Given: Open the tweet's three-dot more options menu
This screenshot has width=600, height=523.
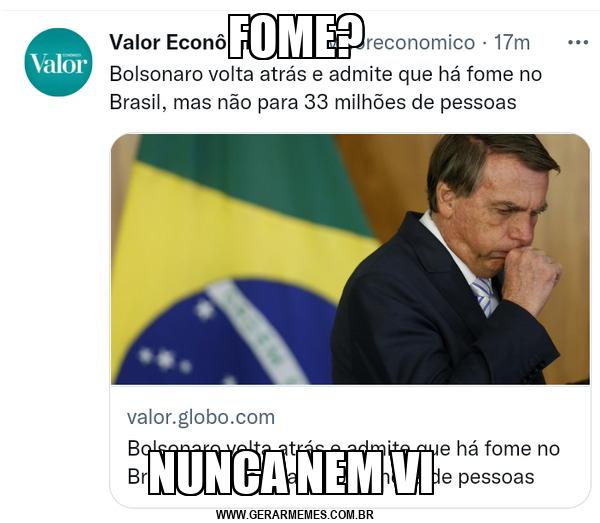Looking at the screenshot, I should click(578, 42).
